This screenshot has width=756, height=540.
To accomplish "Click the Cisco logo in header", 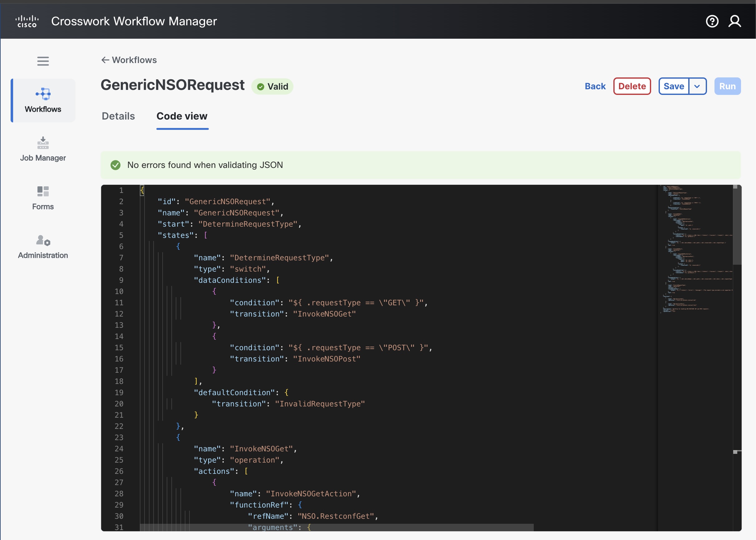I will (x=27, y=21).
